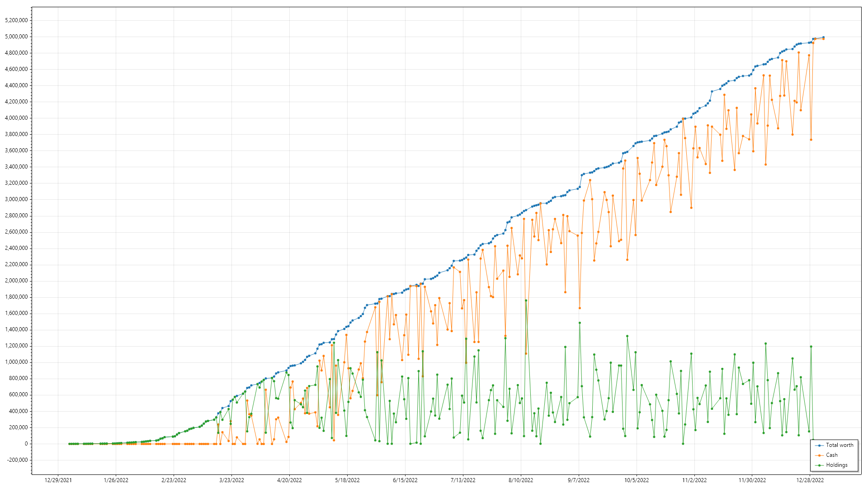Click the 400,000 y-axis label
This screenshot has width=868, height=488.
(x=19, y=411)
